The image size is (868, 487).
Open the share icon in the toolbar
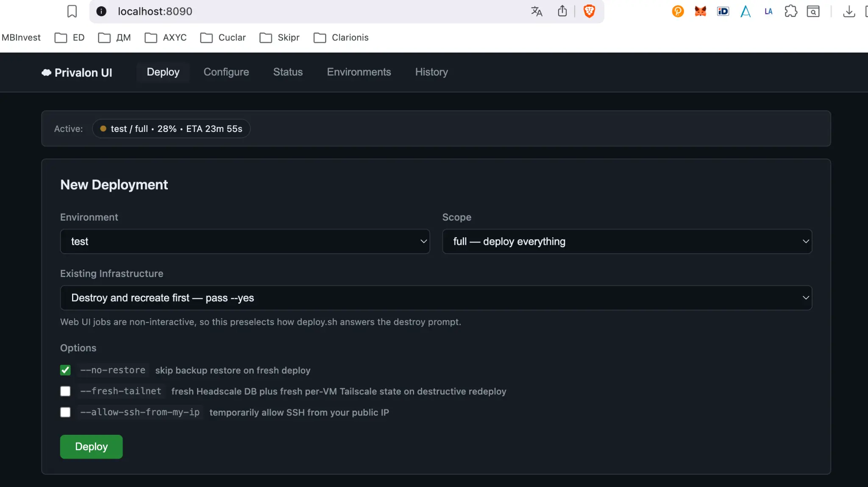point(562,11)
